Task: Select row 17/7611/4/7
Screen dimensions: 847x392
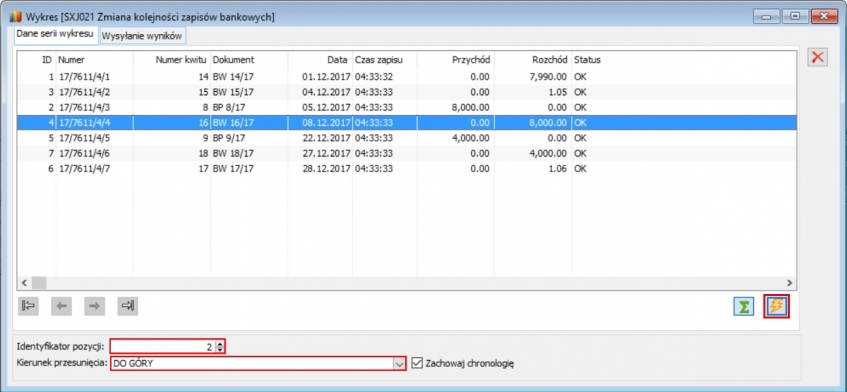Action: (x=407, y=168)
